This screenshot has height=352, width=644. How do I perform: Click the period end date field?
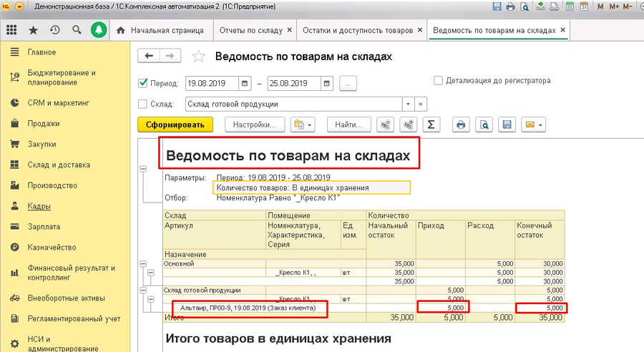293,84
